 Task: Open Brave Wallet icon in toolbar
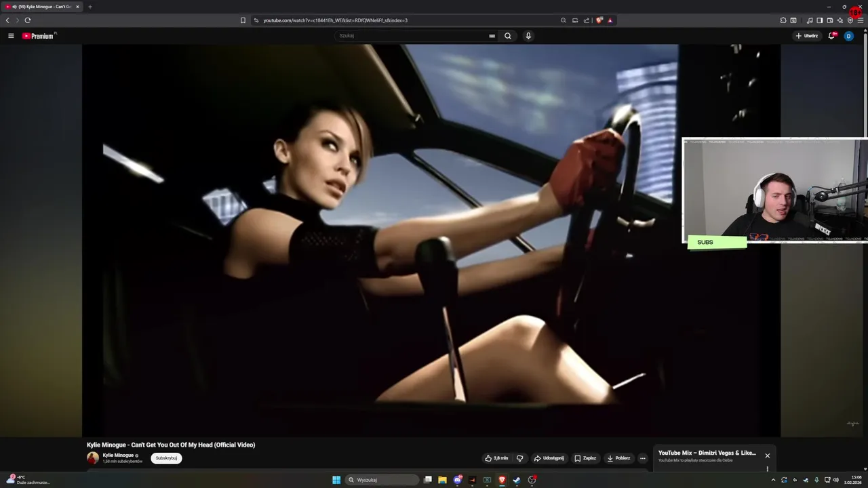tap(830, 20)
